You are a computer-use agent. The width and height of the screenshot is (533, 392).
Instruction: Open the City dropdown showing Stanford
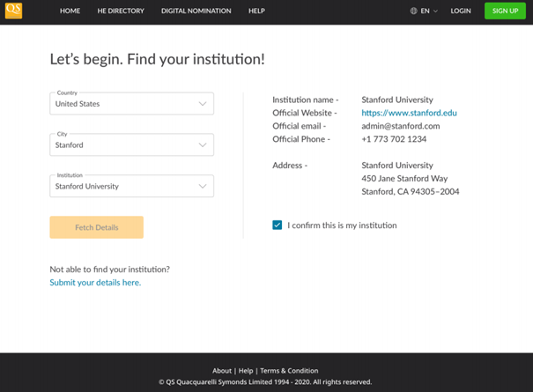click(131, 145)
